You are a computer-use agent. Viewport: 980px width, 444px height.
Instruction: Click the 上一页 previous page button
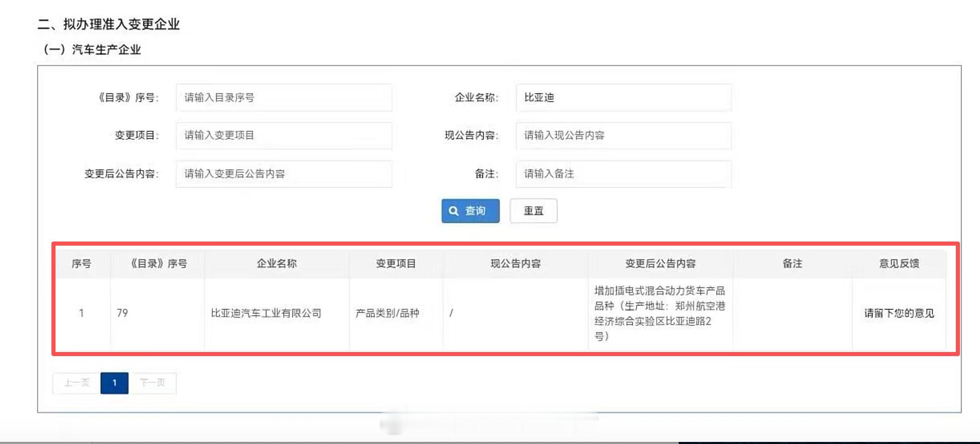77,383
